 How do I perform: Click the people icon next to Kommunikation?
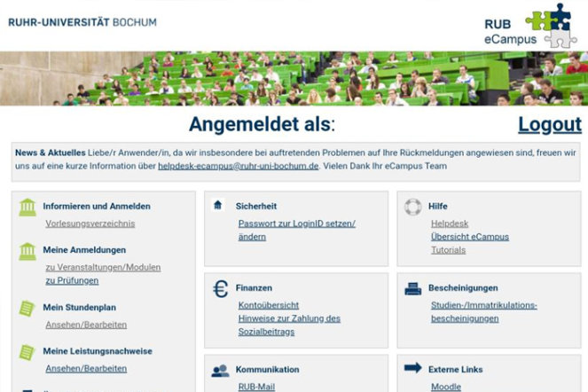[x=220, y=370]
